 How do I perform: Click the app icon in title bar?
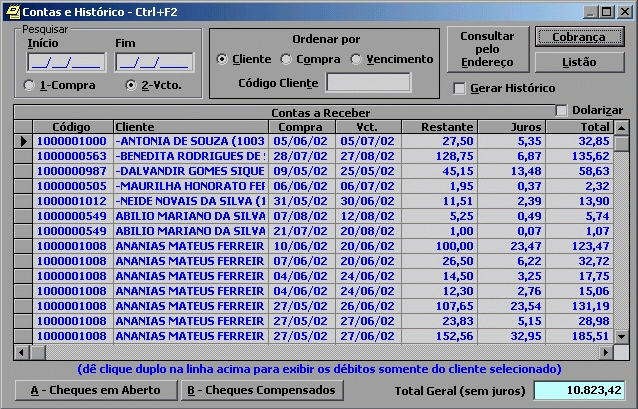tap(12, 11)
